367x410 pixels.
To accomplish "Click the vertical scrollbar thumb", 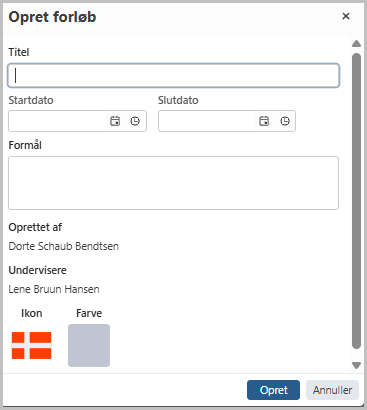I will click(356, 201).
